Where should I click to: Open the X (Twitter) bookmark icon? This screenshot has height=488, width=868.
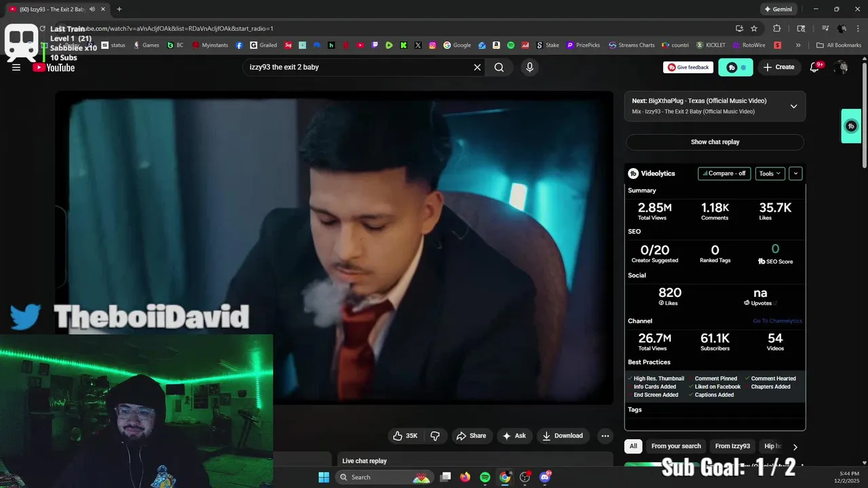click(x=418, y=45)
